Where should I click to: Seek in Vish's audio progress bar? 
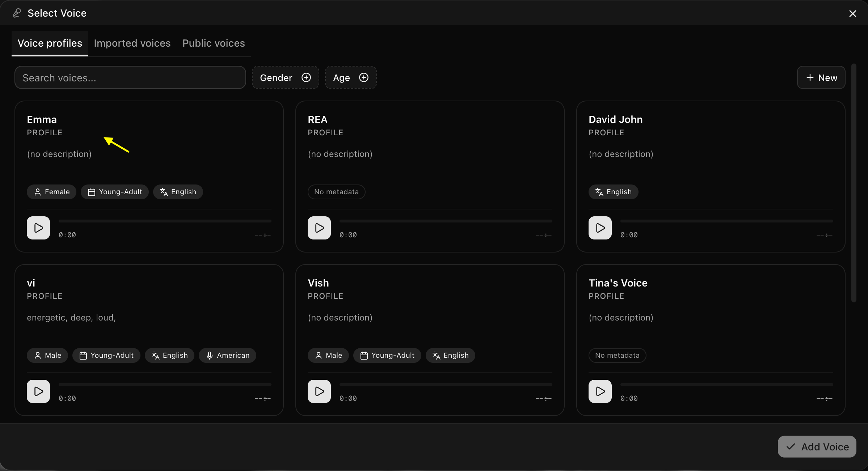[446, 384]
